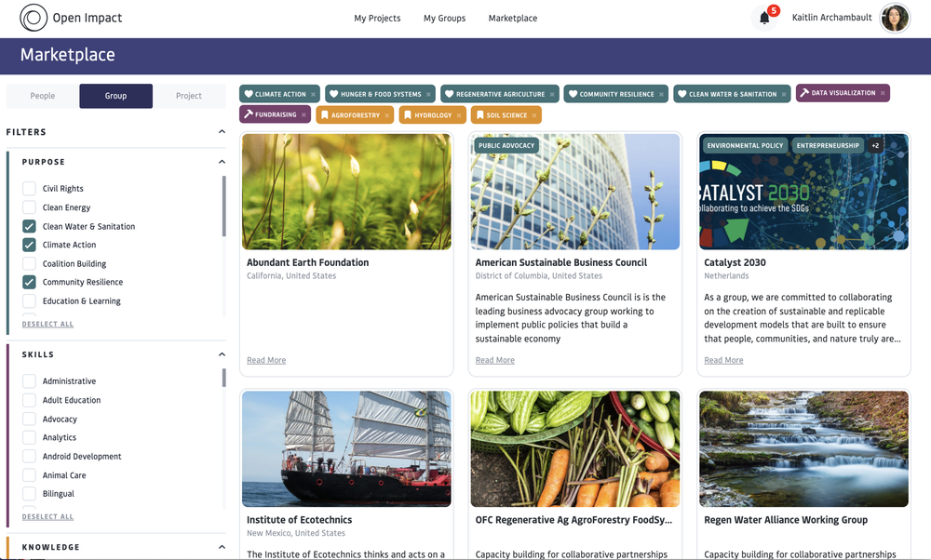Click the wrench icon on Data Visualization chip

[x=803, y=93]
